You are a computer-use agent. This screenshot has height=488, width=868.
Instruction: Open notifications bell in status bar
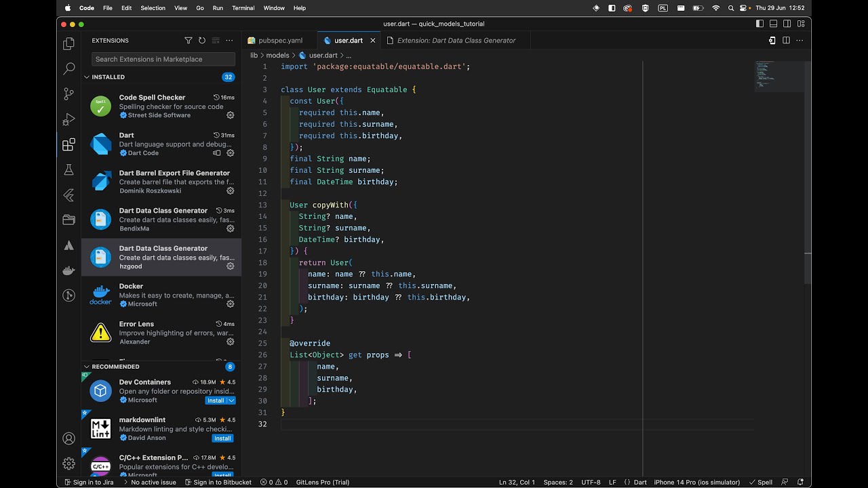(x=800, y=483)
